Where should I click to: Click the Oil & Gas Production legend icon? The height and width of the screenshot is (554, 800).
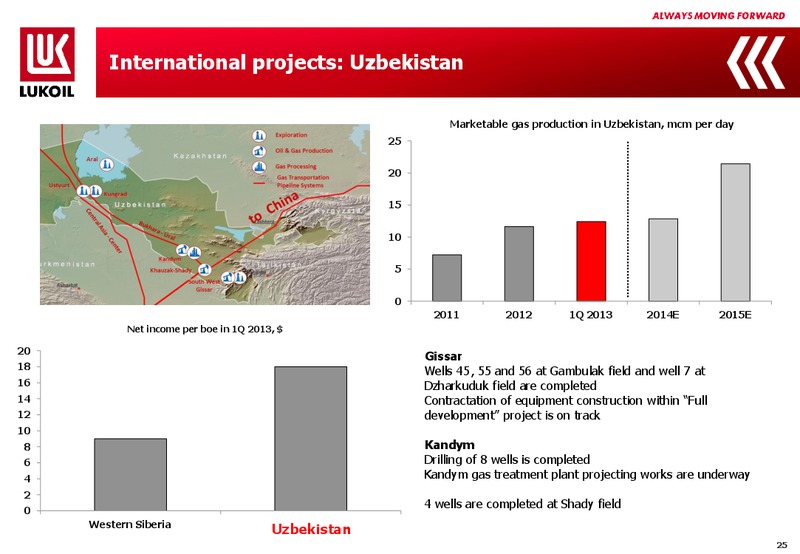coord(259,151)
